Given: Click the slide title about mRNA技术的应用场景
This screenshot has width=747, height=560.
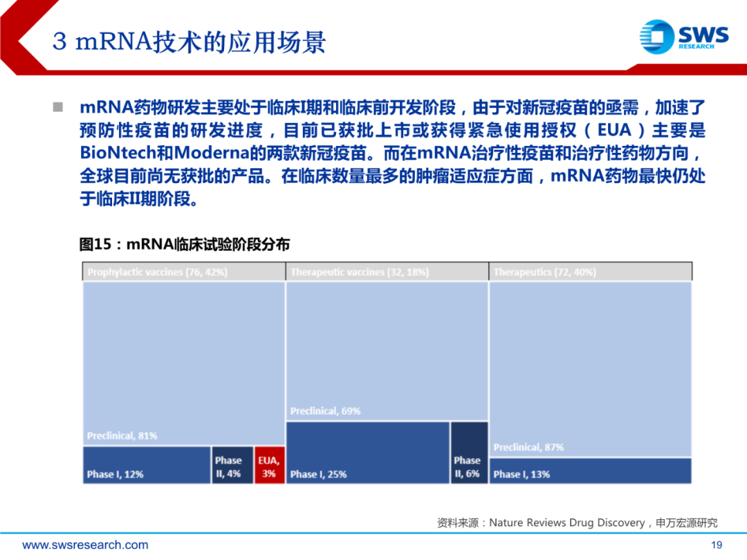Looking at the screenshot, I should pyautogui.click(x=189, y=43).
